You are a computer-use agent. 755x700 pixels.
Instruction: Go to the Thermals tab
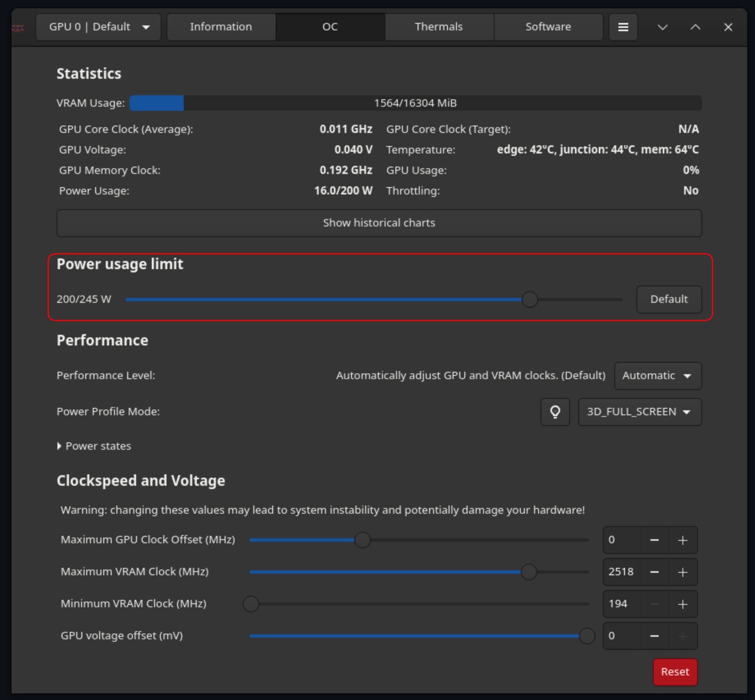pyautogui.click(x=439, y=27)
